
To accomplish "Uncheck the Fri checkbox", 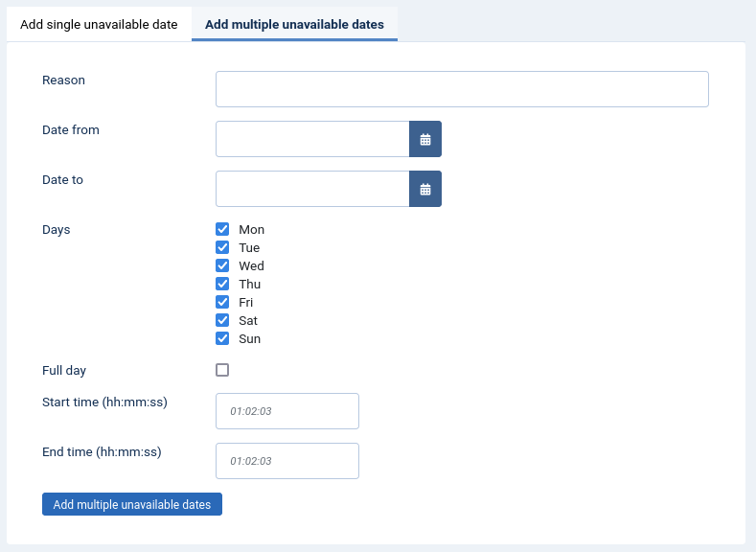I will point(222,302).
